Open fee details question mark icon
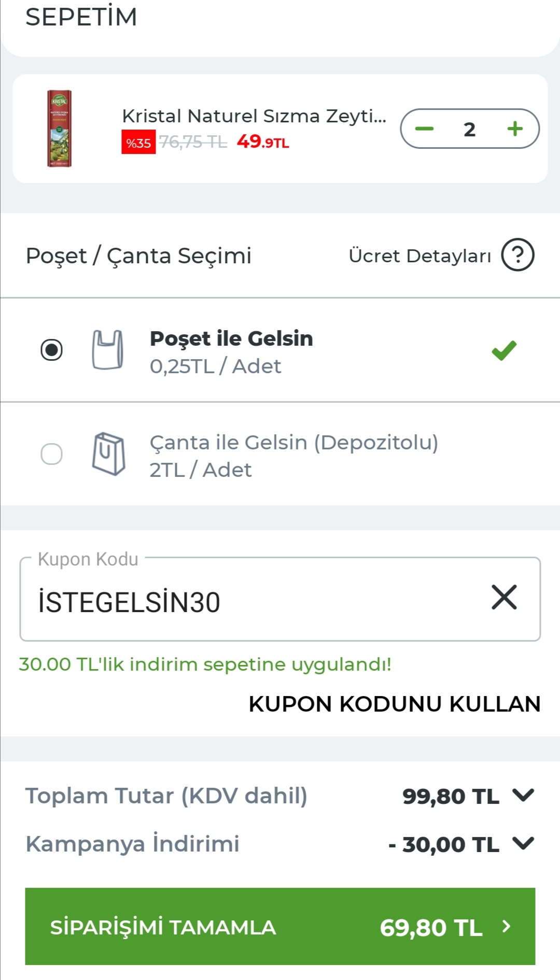Image resolution: width=560 pixels, height=980 pixels. coord(517,255)
